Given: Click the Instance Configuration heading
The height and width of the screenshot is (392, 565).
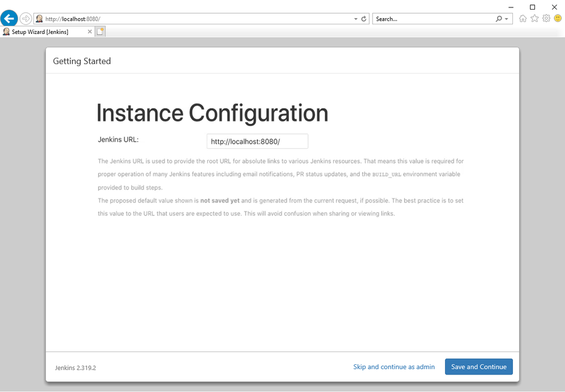Looking at the screenshot, I should click(212, 113).
